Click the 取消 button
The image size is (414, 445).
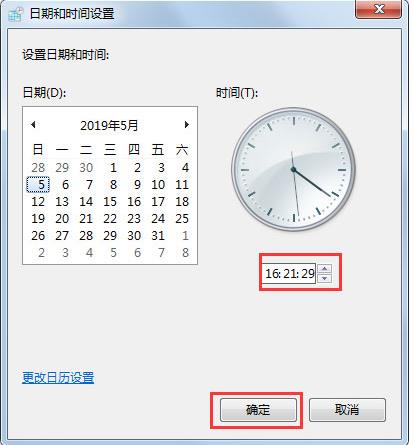tap(347, 410)
